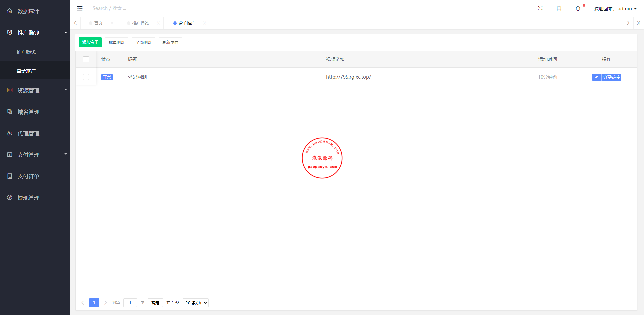
Task: Open 支付订单 in the sidebar
Action: point(29,176)
